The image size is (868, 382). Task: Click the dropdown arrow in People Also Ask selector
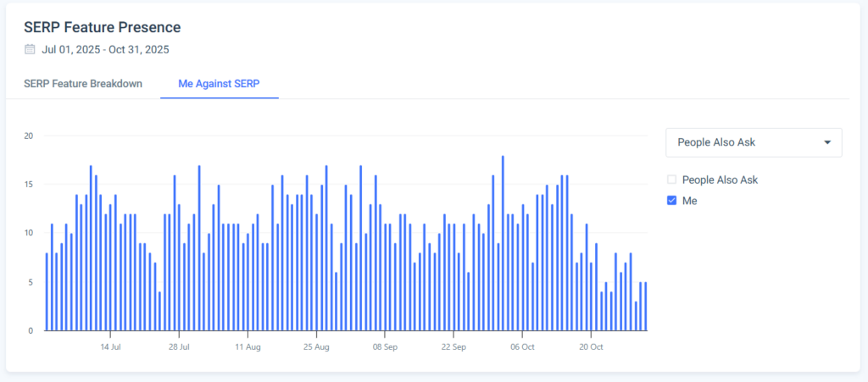tap(827, 142)
